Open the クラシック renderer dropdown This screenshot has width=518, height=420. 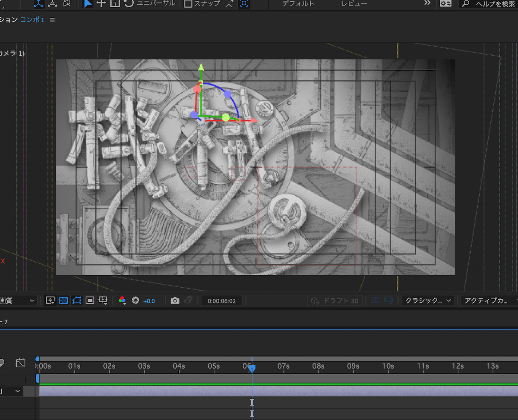click(427, 301)
